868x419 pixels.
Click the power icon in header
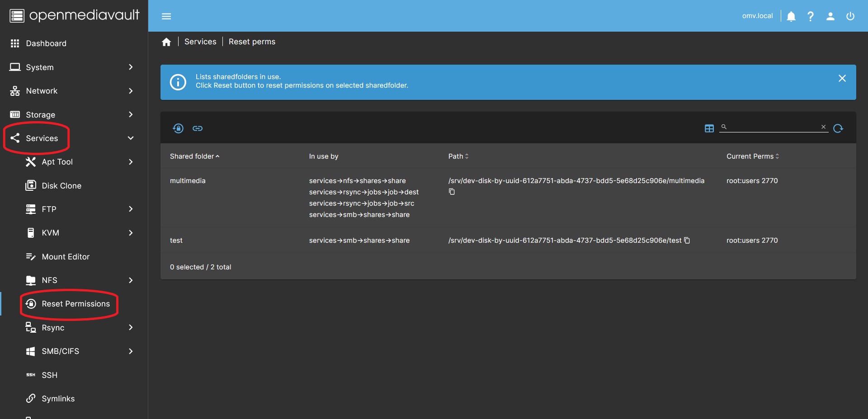[x=850, y=16]
